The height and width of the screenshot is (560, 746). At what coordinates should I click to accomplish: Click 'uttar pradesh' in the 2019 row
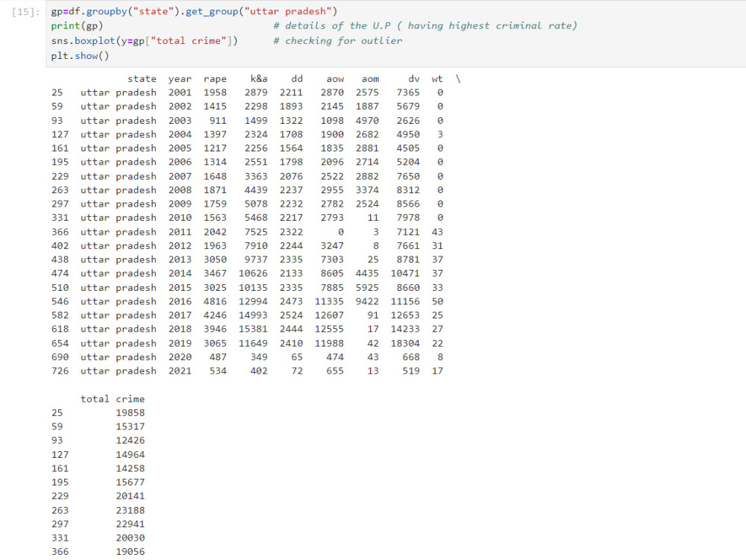[x=119, y=343]
